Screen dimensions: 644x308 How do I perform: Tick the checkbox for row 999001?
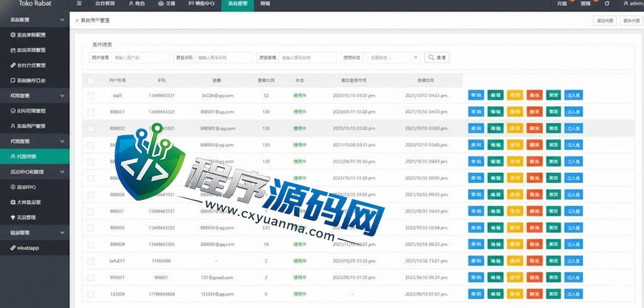click(91, 278)
